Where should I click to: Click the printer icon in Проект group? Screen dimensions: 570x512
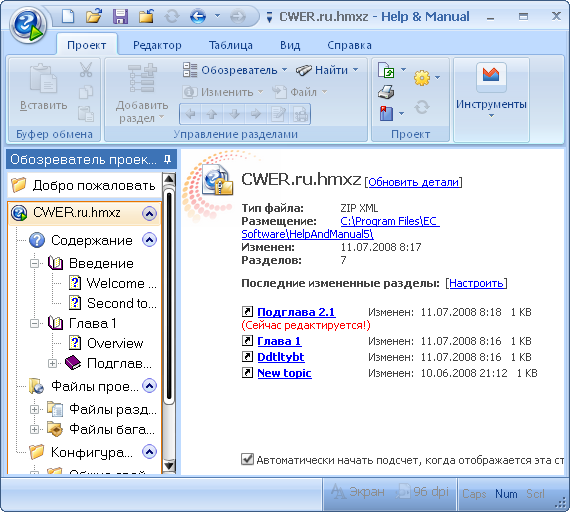point(386,92)
